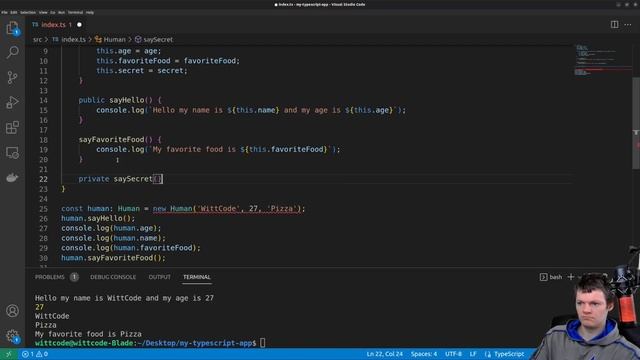Select the index.ts editor tab
Viewport: 640px width, 360px height.
click(57, 24)
